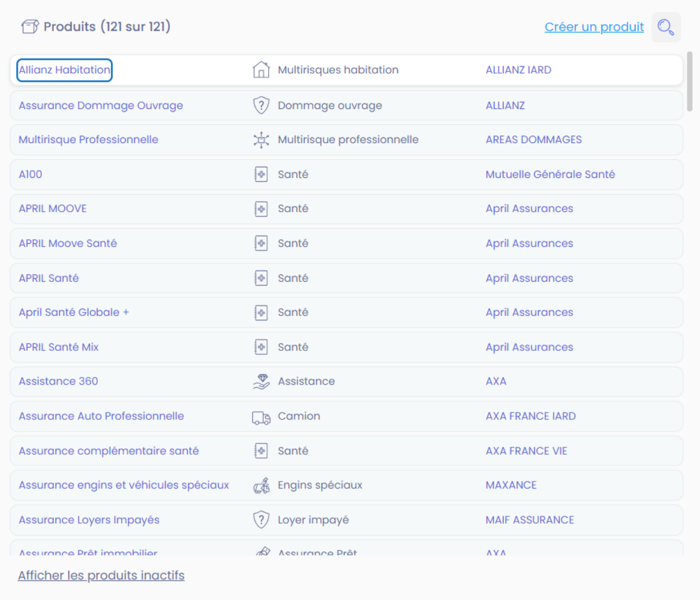Click the product list vertical scrollbar
Viewport: 700px width, 600px height.
pyautogui.click(x=689, y=81)
